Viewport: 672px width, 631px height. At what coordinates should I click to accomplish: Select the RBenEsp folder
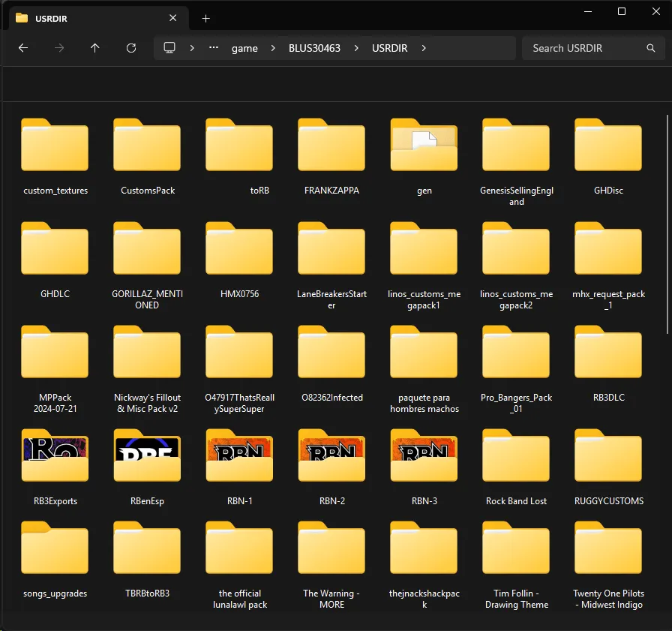147,456
